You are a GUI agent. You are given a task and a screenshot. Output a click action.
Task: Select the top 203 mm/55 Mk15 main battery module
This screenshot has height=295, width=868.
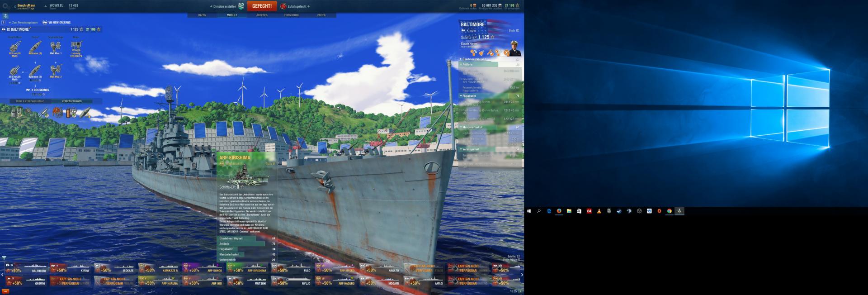click(15, 49)
